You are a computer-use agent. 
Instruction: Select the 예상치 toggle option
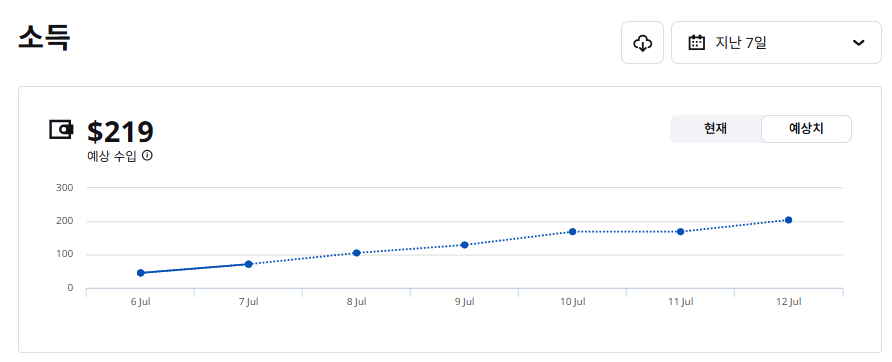tap(806, 129)
